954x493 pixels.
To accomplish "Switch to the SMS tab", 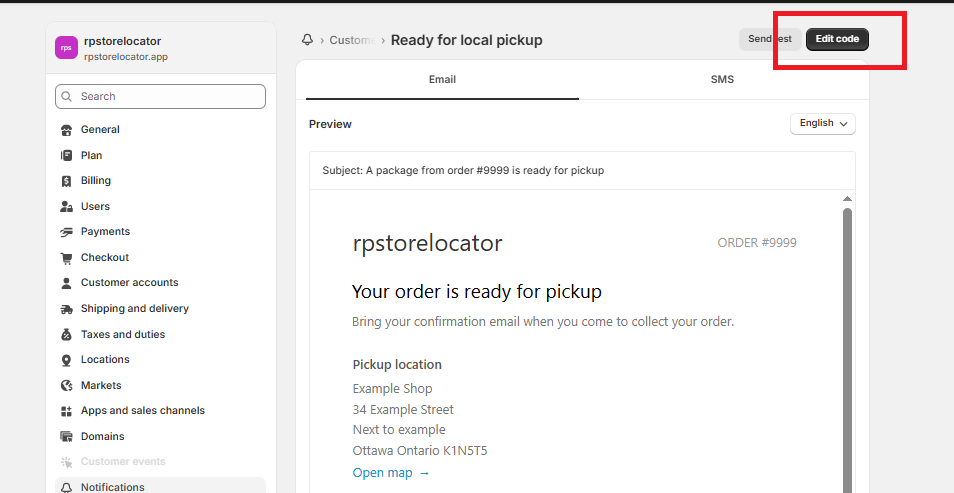I will click(722, 79).
